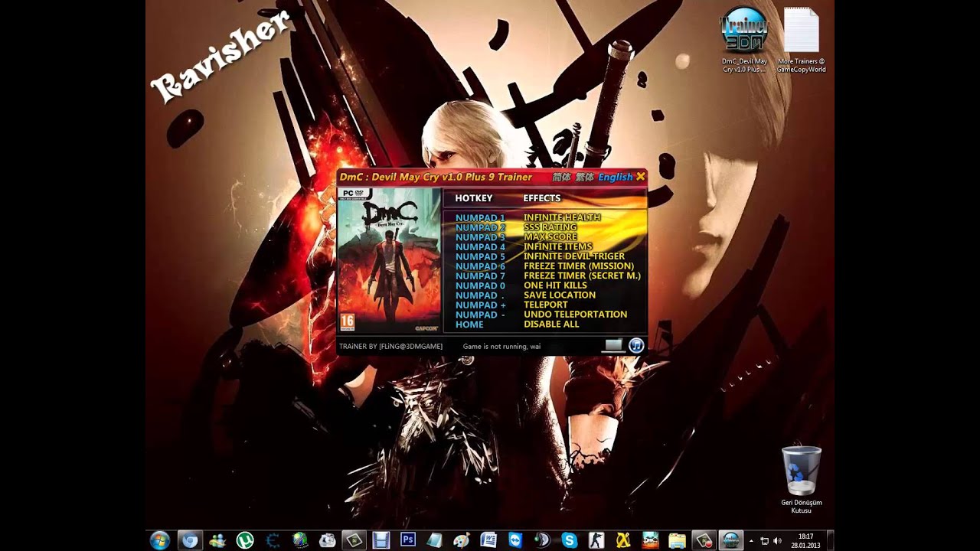The image size is (980, 551).
Task: Open Paint from the taskbar
Action: (x=461, y=540)
